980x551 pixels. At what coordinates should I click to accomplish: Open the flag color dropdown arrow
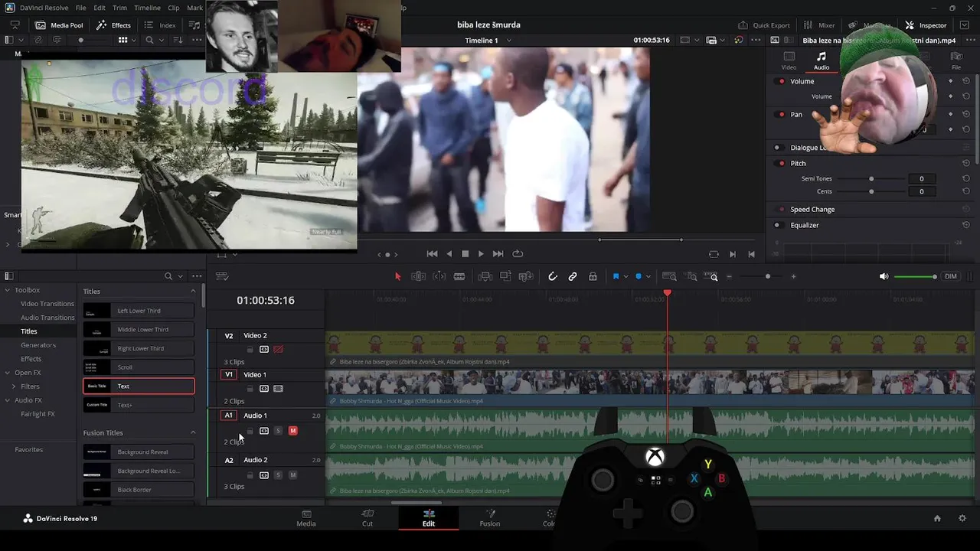point(626,276)
